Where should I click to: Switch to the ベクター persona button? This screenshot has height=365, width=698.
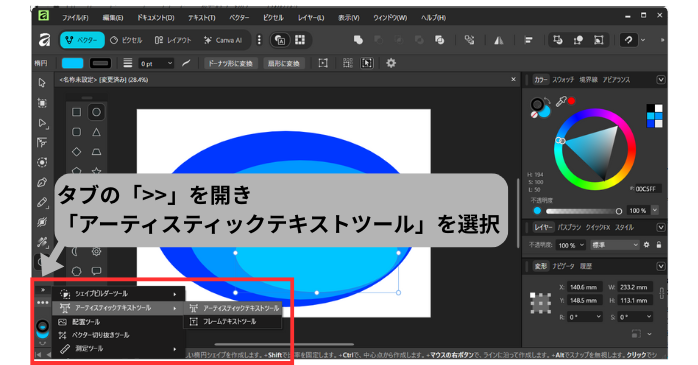point(82,40)
